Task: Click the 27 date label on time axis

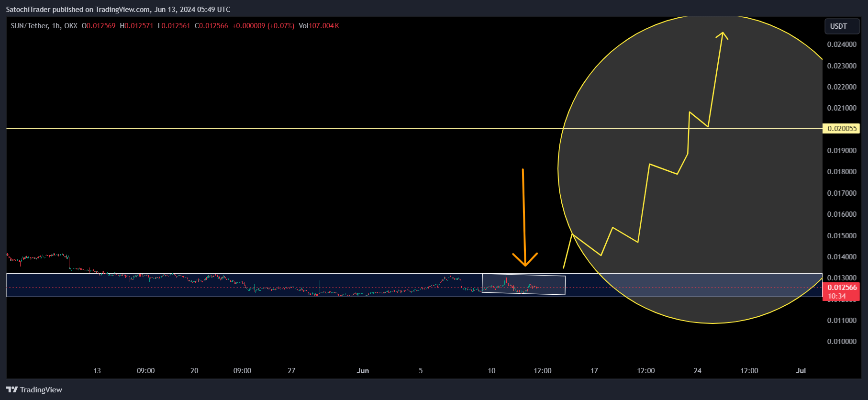Action: pyautogui.click(x=291, y=370)
